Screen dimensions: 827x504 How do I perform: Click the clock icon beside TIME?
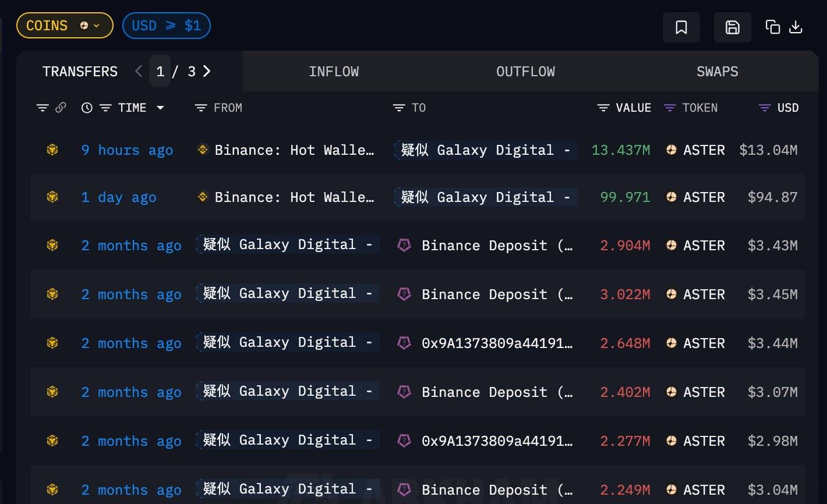(87, 108)
